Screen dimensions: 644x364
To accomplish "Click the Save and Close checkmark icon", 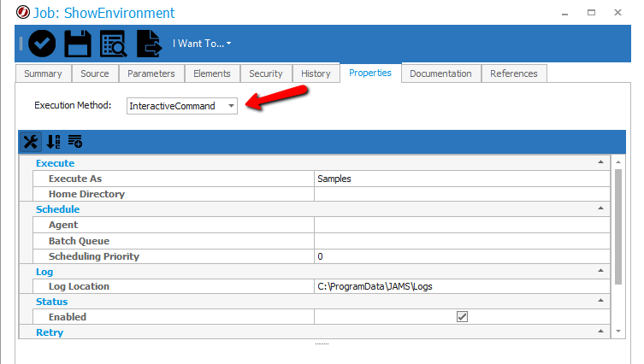I will tap(42, 44).
